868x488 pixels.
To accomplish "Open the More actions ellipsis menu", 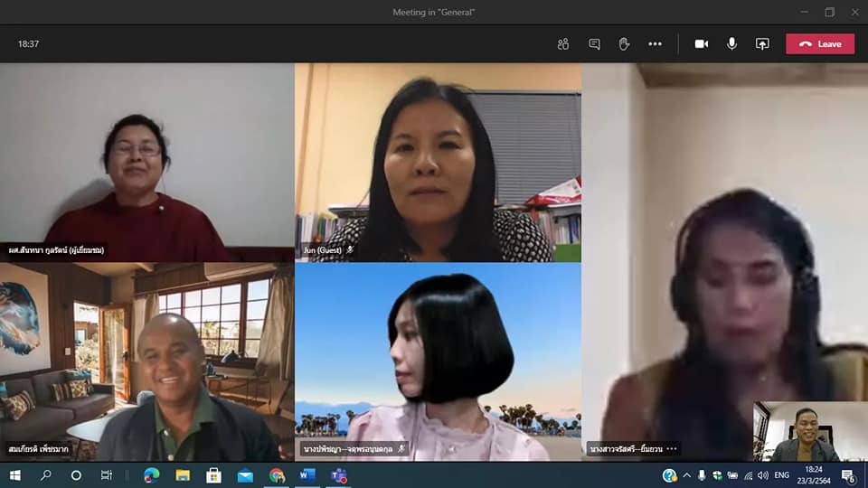I will tap(655, 43).
